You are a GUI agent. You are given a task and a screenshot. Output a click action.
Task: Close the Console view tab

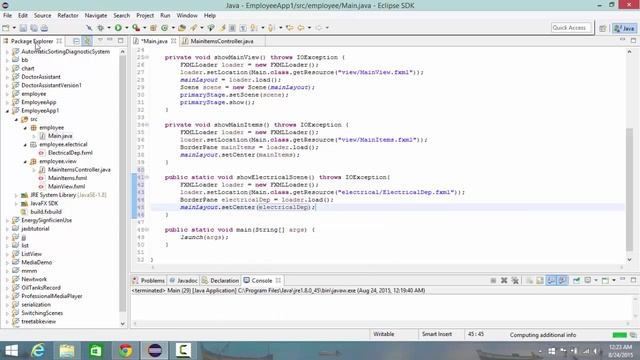(278, 280)
